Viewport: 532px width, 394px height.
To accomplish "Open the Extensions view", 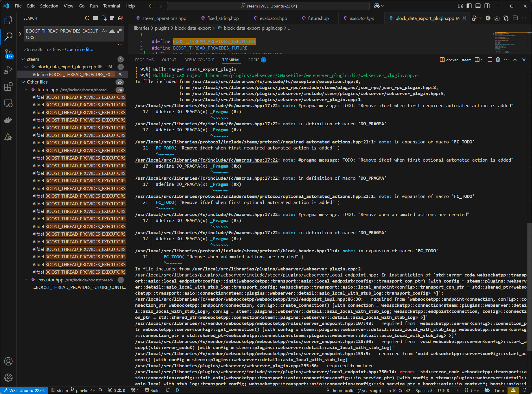I will pos(8,87).
